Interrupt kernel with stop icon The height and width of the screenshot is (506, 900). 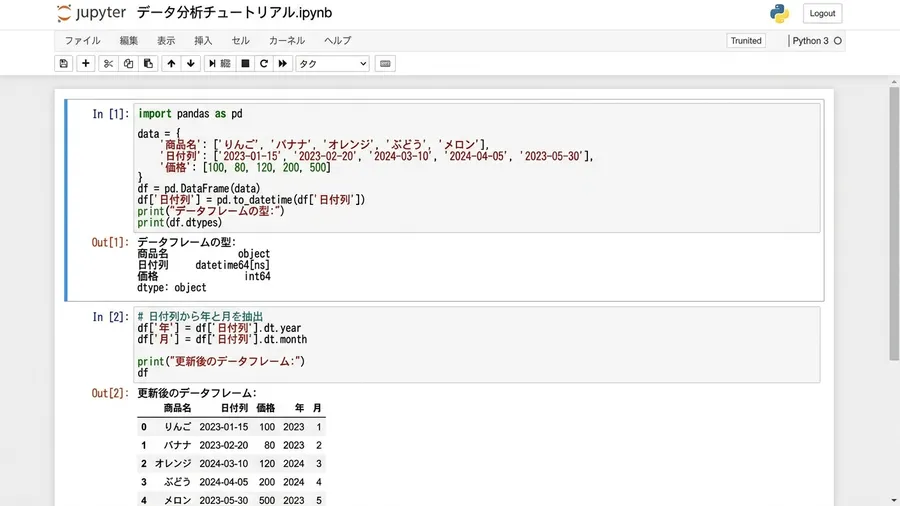tap(245, 64)
